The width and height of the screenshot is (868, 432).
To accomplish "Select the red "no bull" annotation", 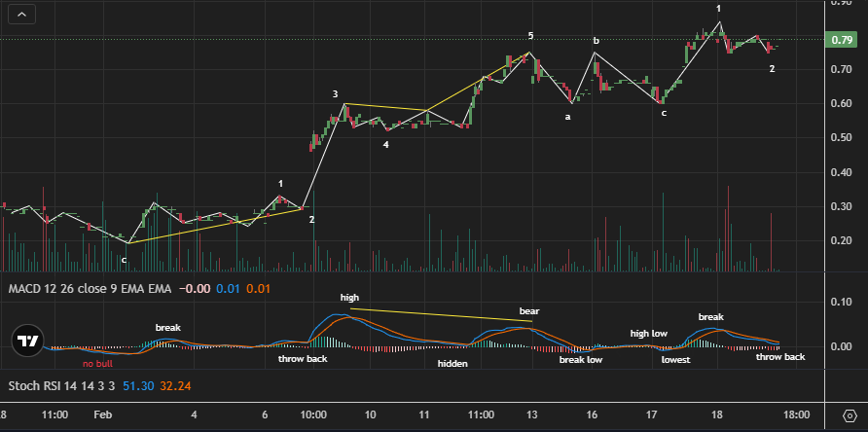I will (99, 364).
